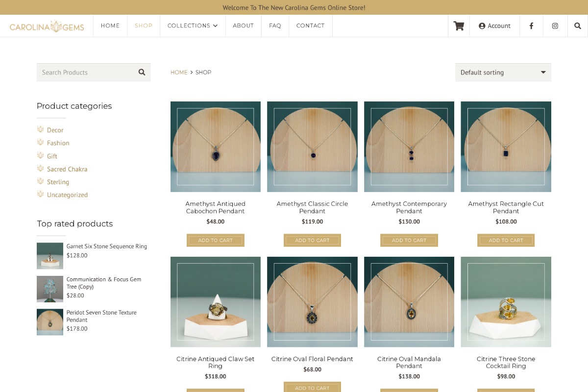Click Citrine Oval Floral Pendant title
This screenshot has height=392, width=588.
coord(312,359)
